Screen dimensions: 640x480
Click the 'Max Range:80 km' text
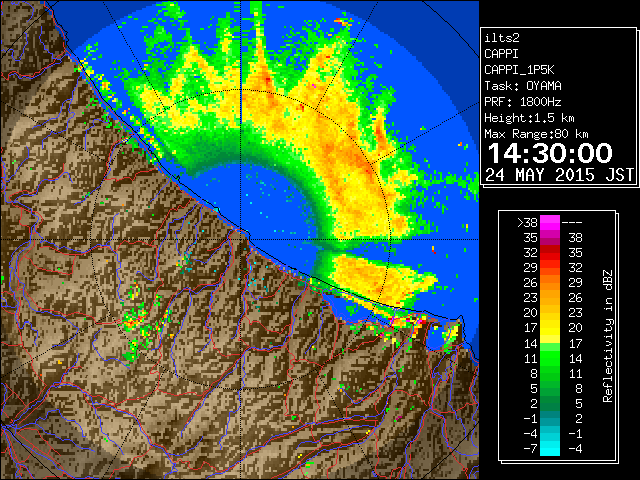(x=536, y=134)
